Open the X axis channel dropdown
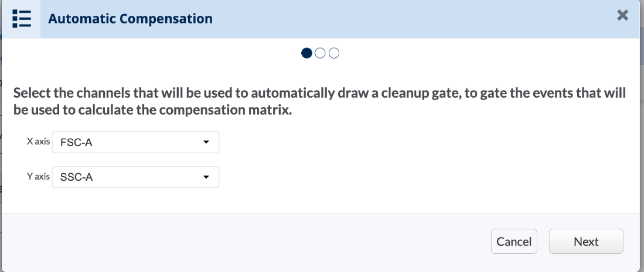 pyautogui.click(x=135, y=142)
